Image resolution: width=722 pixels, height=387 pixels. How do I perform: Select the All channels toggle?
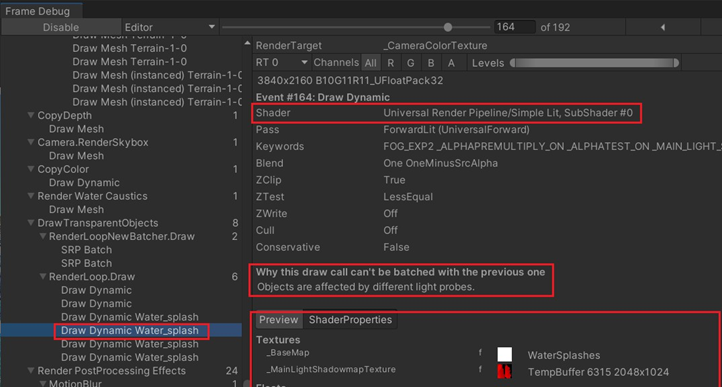[370, 63]
